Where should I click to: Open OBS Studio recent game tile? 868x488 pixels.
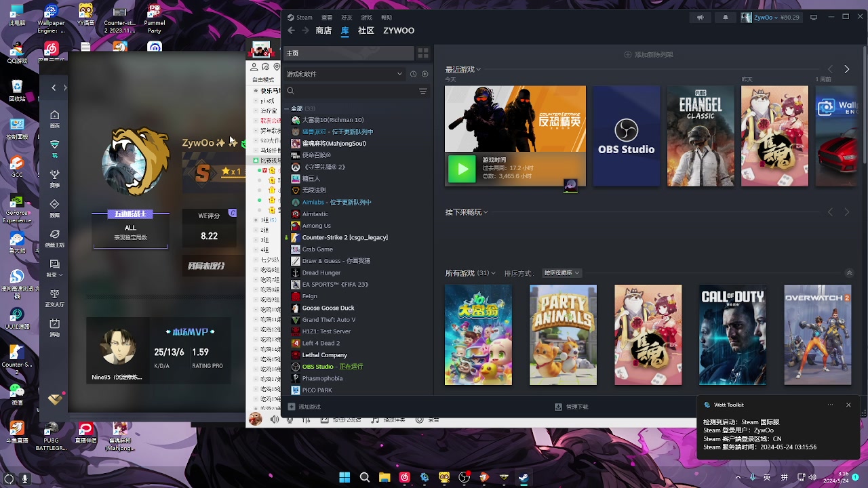[627, 136]
